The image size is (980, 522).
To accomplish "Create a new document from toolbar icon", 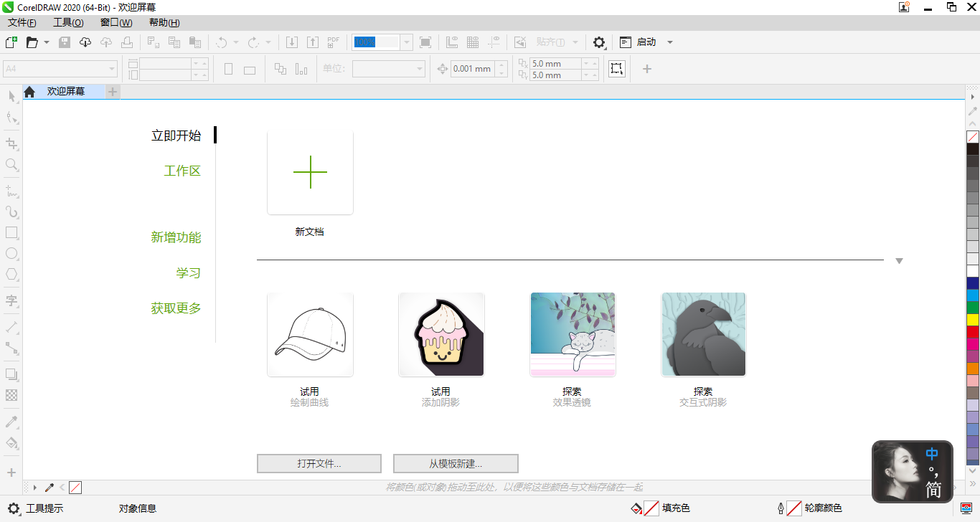I will coord(11,42).
